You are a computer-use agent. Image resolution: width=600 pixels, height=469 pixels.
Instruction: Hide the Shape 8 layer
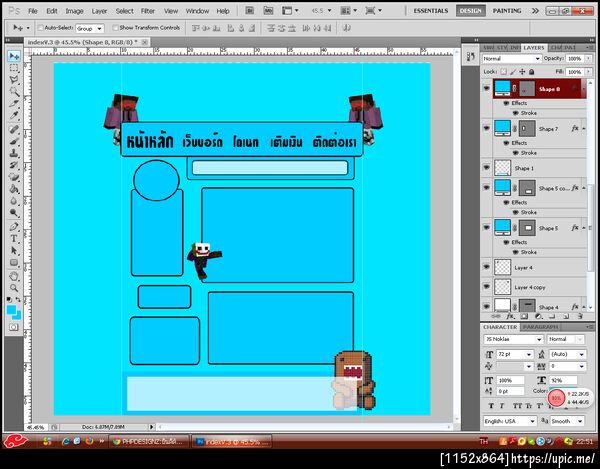(x=487, y=88)
